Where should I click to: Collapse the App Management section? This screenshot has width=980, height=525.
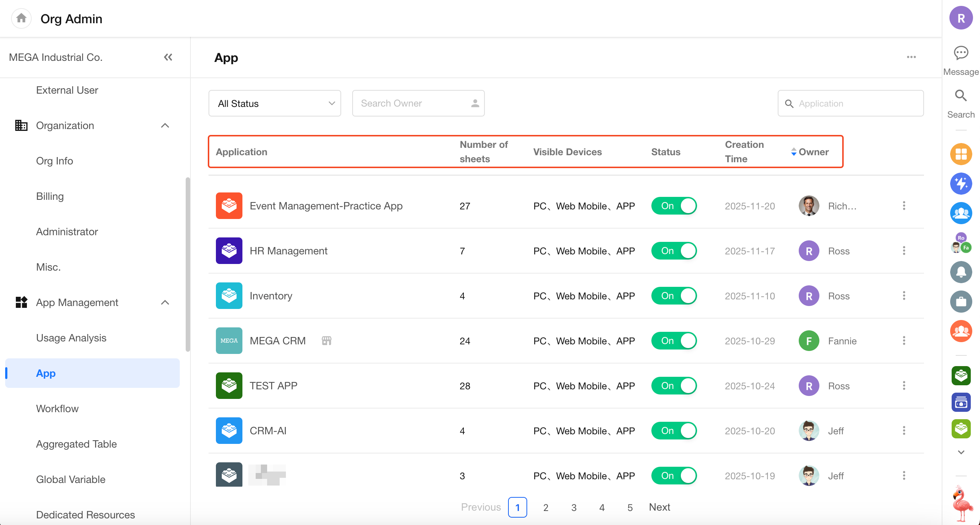[x=165, y=302]
